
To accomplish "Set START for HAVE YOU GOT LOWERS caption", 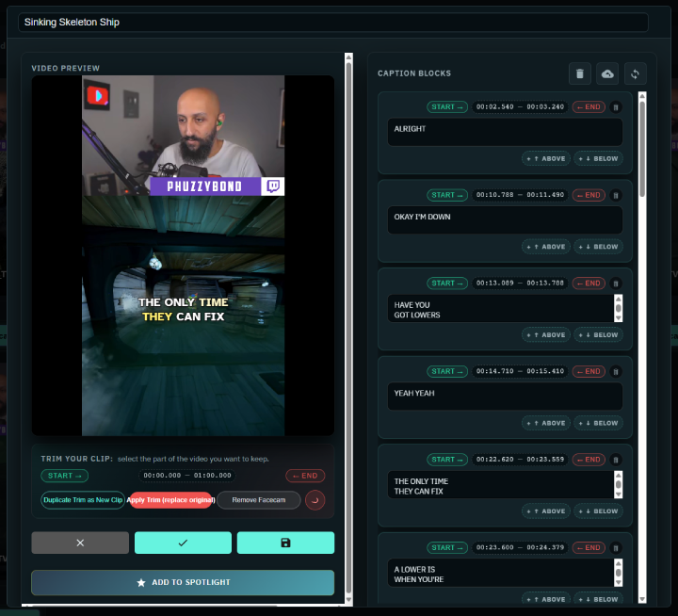I will (447, 284).
